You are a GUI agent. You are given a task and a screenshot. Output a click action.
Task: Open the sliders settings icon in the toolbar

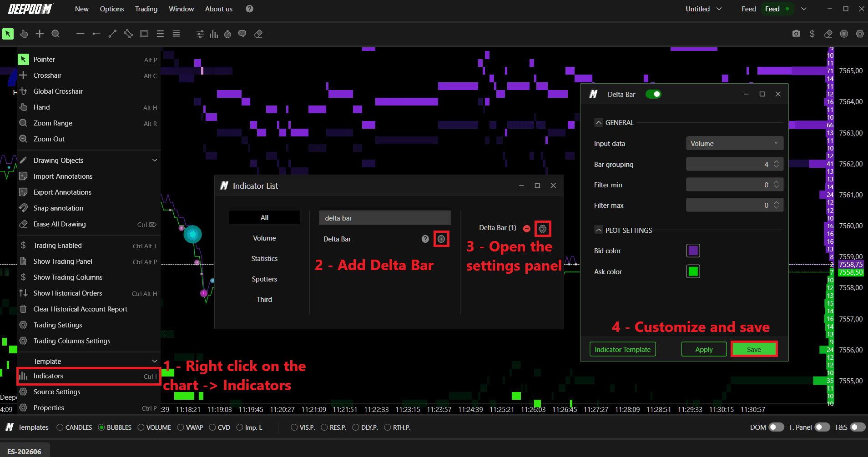200,34
